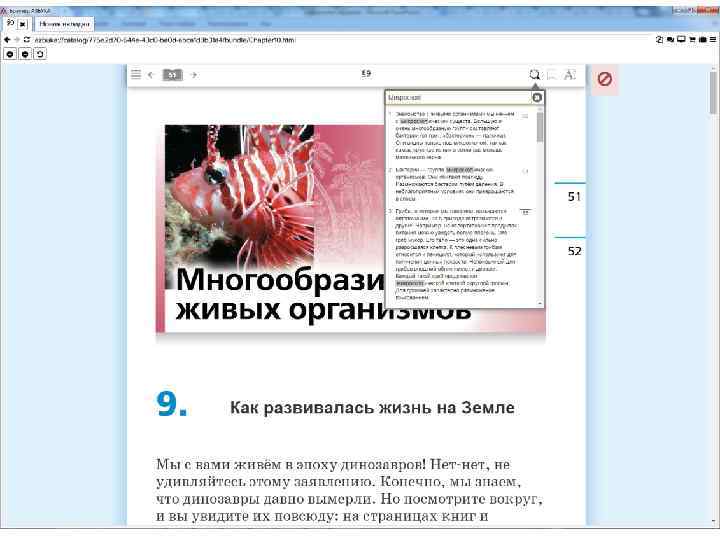The height and width of the screenshot is (540, 720).
Task: Select the first small tab icon
Action: [11, 23]
